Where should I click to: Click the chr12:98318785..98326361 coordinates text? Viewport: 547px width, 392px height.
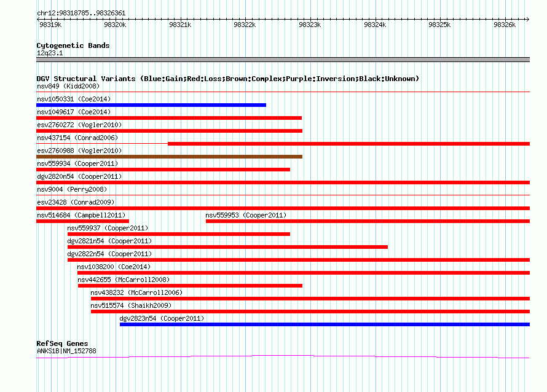[x=81, y=14]
